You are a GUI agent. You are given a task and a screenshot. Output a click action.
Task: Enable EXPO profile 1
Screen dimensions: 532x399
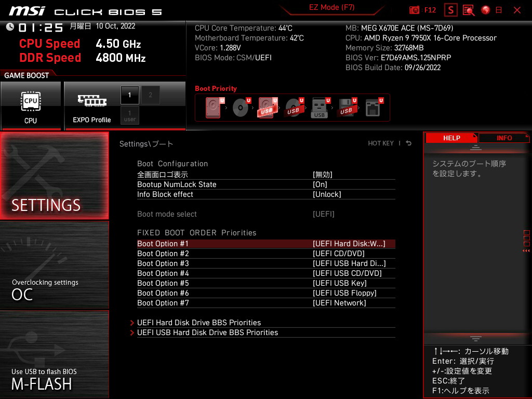tap(129, 95)
